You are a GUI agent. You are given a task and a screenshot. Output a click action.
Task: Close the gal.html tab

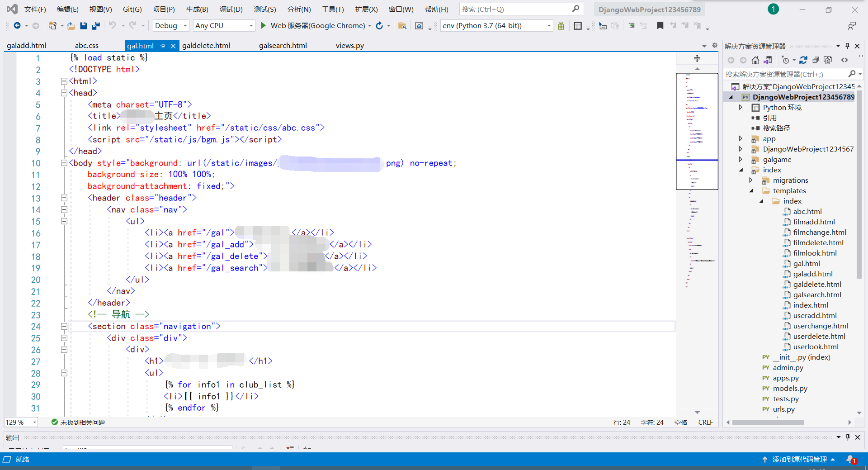173,46
